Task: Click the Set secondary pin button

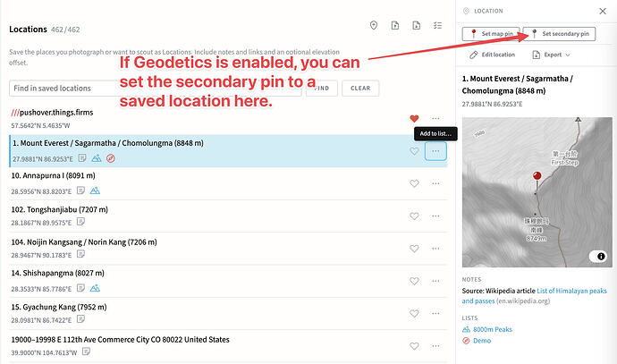Action: 560,34
